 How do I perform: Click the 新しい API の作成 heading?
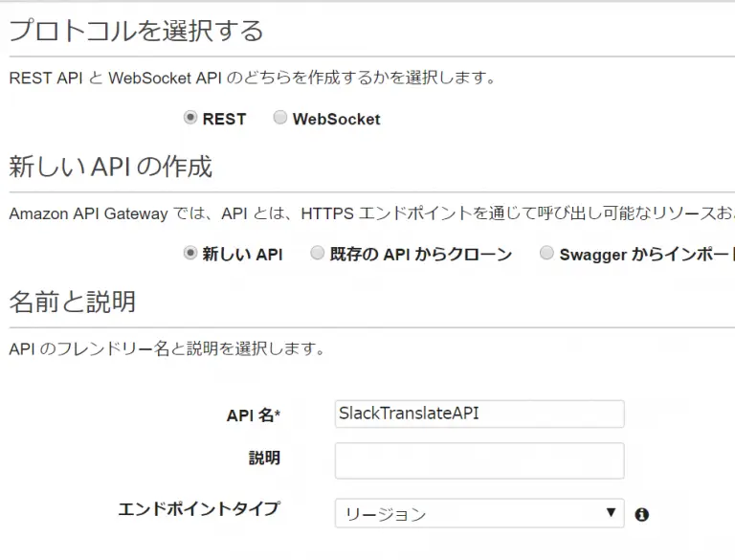111,167
